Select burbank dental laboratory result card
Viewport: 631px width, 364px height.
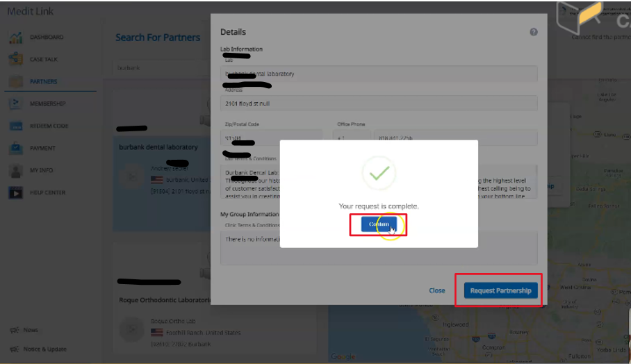tap(162, 183)
